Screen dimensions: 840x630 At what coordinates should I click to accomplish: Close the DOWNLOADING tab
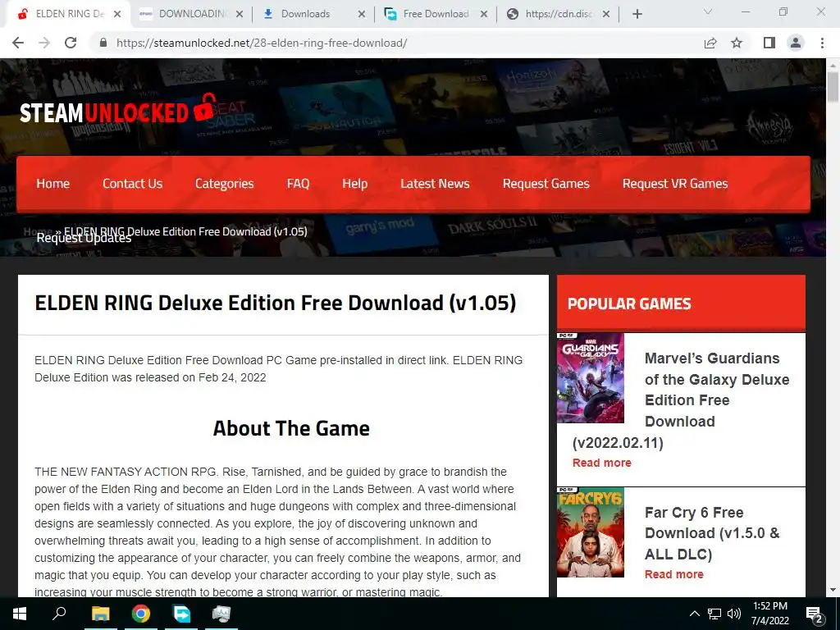click(x=240, y=14)
